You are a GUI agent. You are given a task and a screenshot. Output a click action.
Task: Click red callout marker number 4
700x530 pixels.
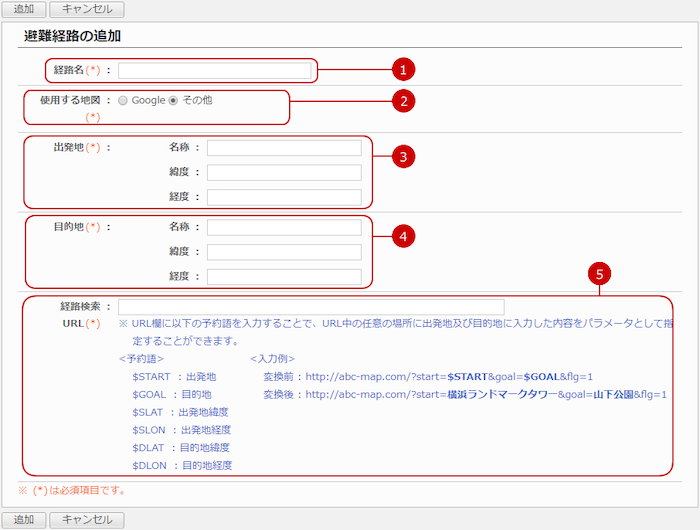click(402, 236)
